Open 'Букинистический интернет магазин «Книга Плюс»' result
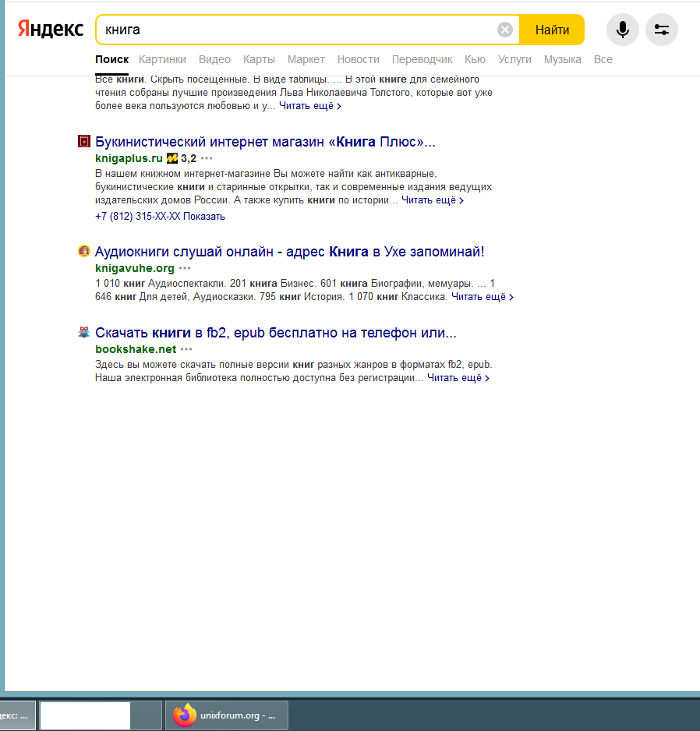This screenshot has width=700, height=731. (265, 142)
